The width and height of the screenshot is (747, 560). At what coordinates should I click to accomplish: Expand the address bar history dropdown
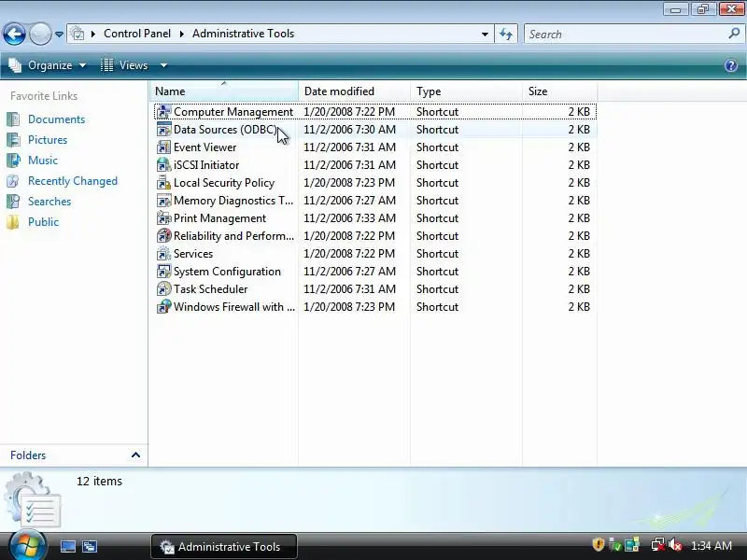point(485,34)
